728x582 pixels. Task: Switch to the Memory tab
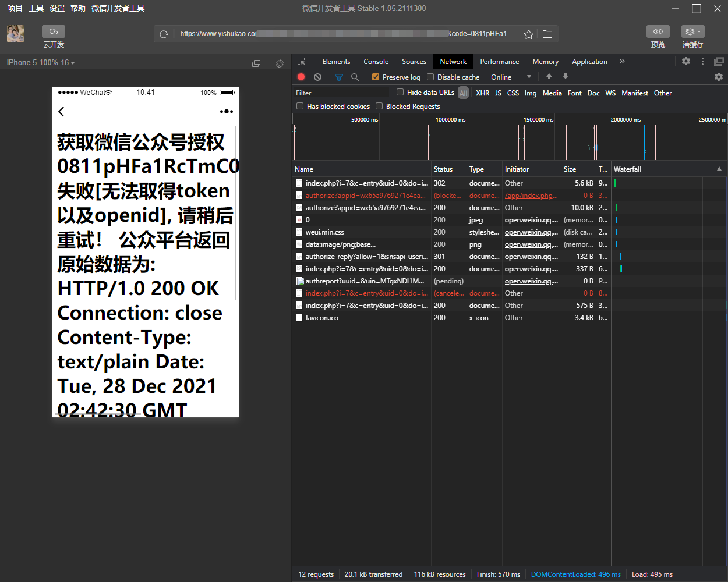tap(546, 61)
